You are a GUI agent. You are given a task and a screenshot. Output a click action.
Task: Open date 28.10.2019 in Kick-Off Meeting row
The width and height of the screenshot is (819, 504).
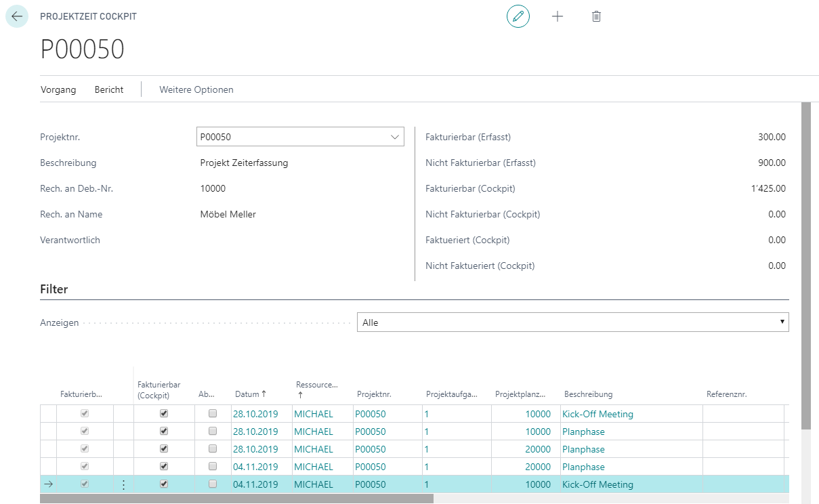[x=255, y=414]
